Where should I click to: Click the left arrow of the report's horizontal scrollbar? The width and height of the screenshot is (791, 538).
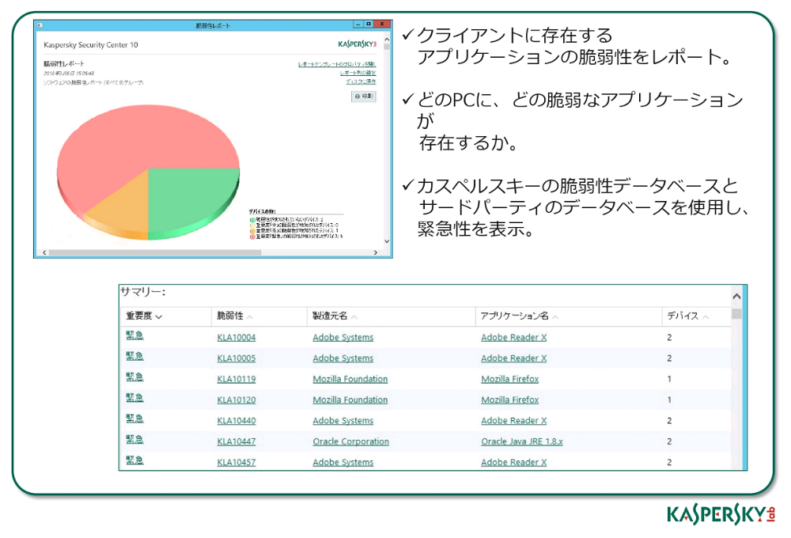[x=44, y=252]
